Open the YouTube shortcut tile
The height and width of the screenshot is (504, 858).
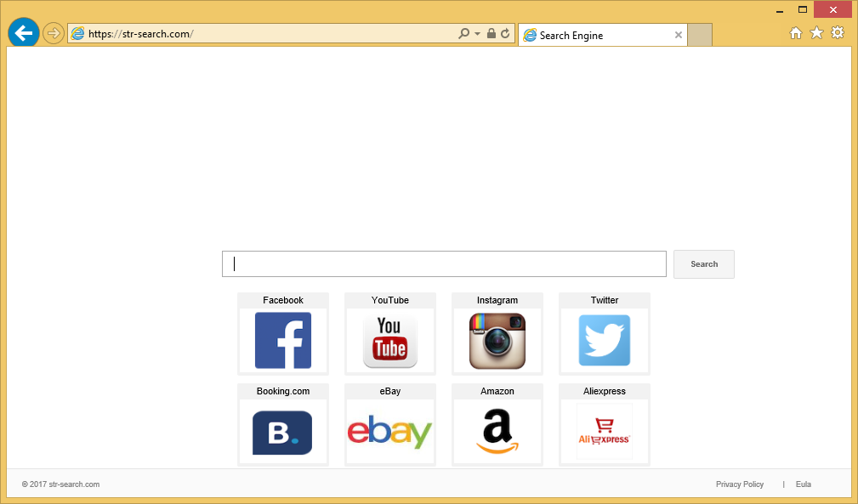pyautogui.click(x=390, y=340)
